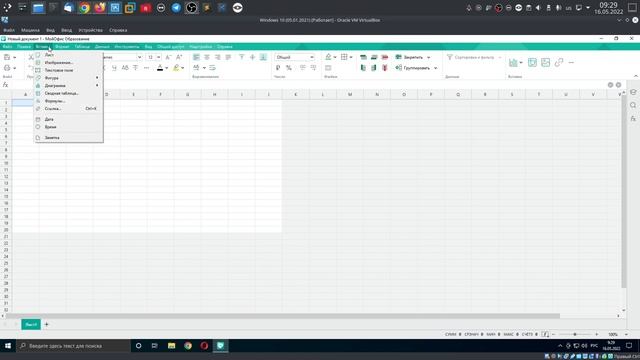Image resolution: width=640 pixels, height=360 pixels.
Task: Align cell content to top
Action: coord(242,57)
